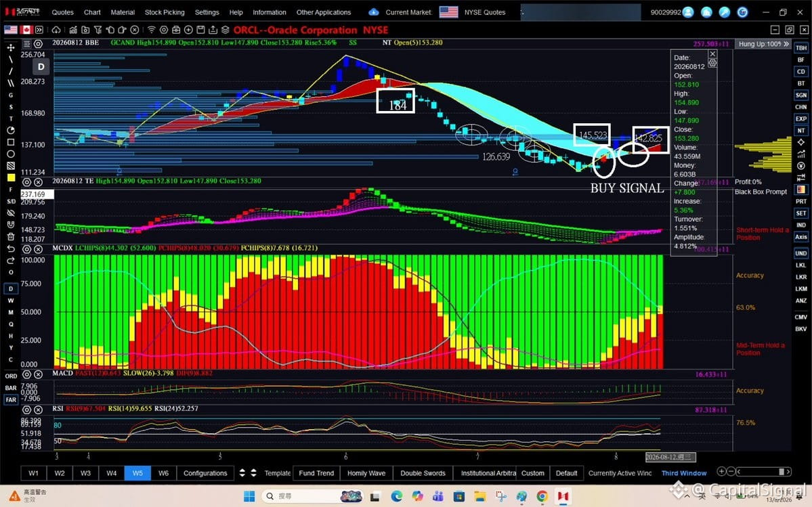Image resolution: width=812 pixels, height=507 pixels.
Task: Open the Quotes menu
Action: (x=63, y=12)
